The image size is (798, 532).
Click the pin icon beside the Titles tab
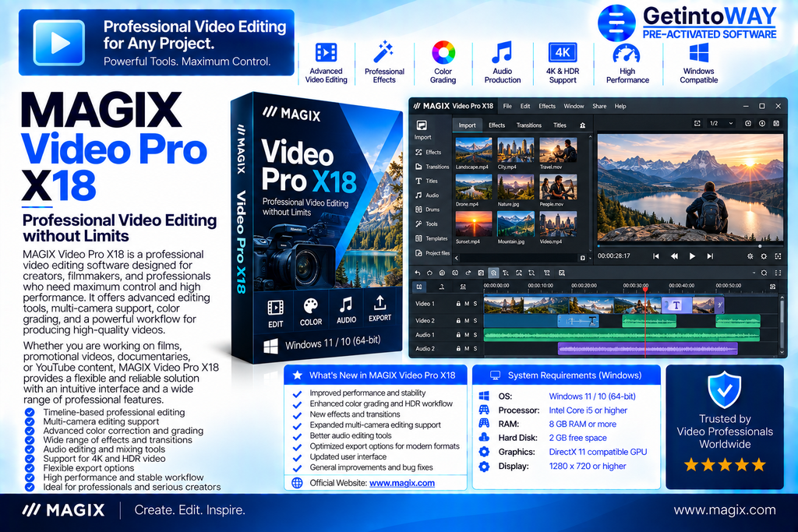(x=582, y=125)
